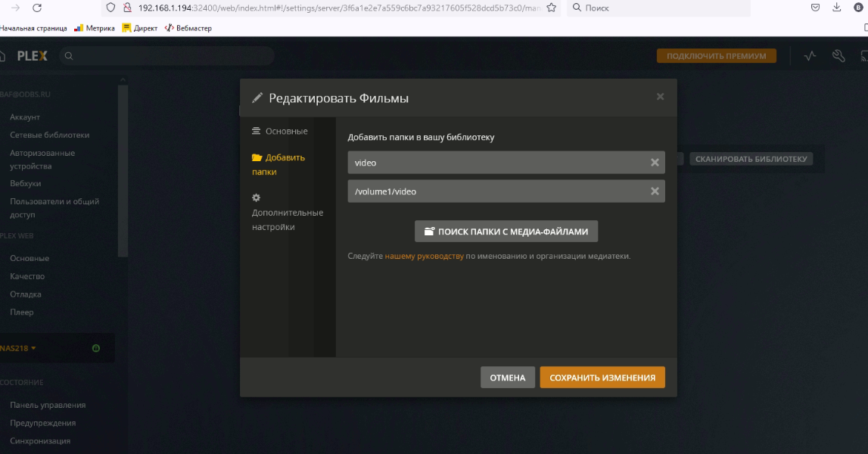Open Plex settings wrench icon

click(x=838, y=56)
